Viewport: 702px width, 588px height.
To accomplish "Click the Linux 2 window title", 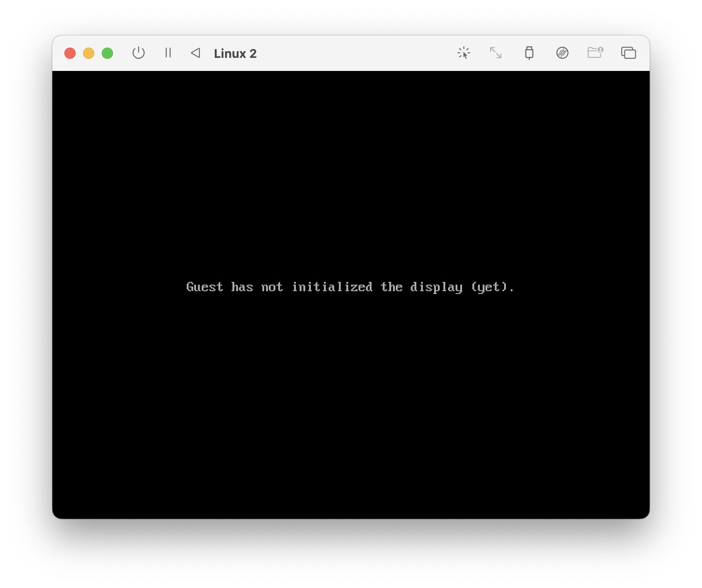I will (x=235, y=54).
